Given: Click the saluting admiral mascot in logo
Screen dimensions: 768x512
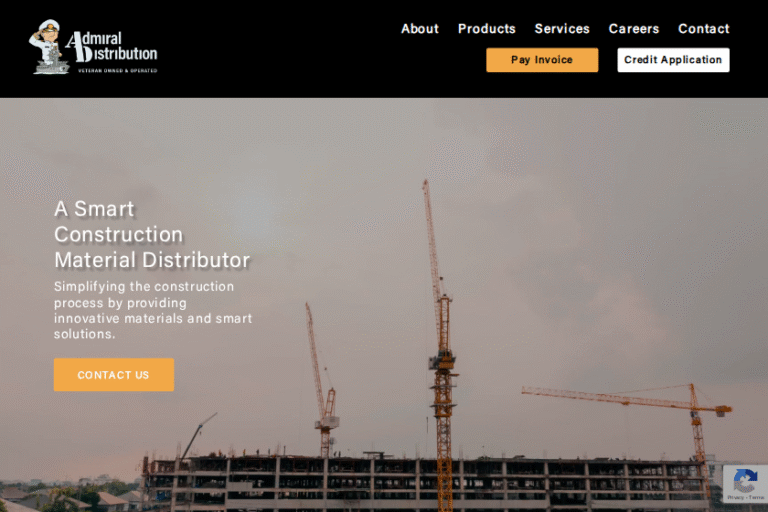Looking at the screenshot, I should 48,47.
